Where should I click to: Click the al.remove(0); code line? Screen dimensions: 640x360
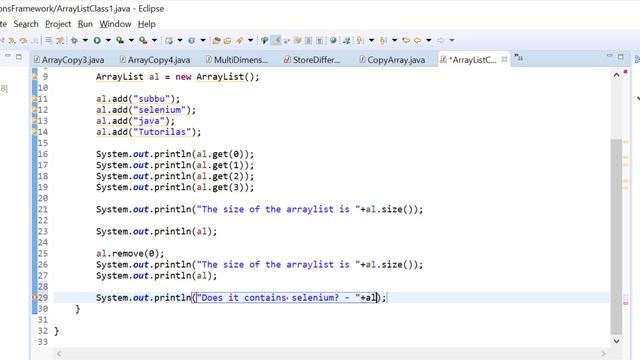130,253
